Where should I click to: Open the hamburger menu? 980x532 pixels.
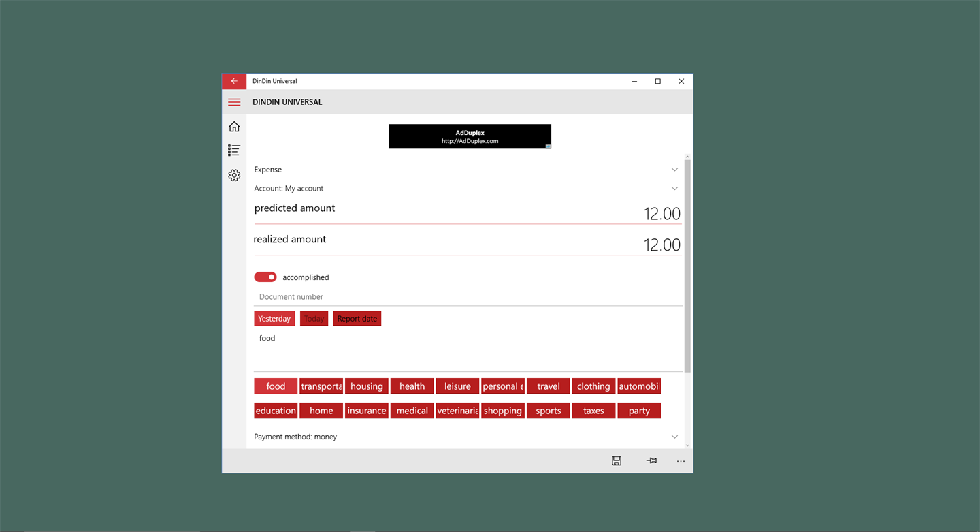(234, 102)
